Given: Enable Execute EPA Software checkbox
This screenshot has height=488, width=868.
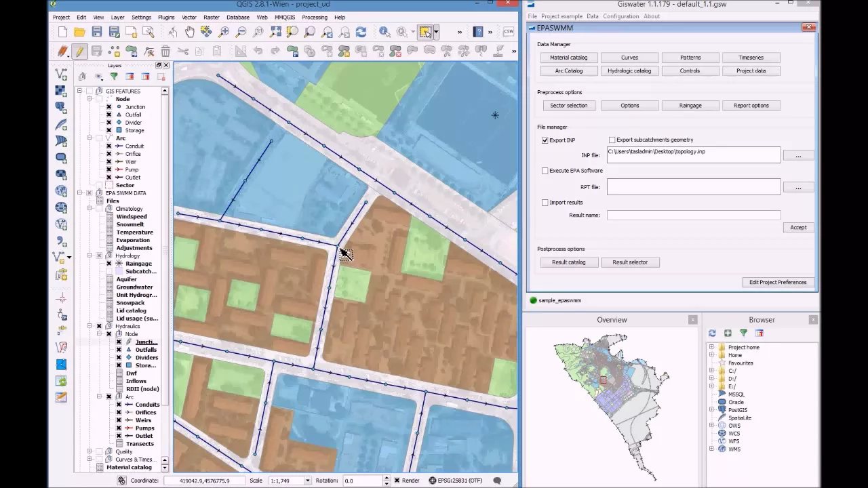Looking at the screenshot, I should pos(545,171).
